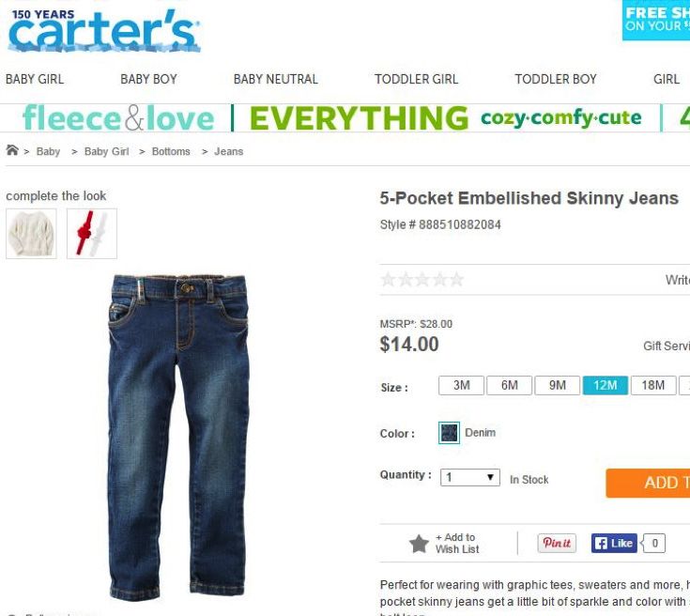The image size is (690, 616).
Task: Click the Carter's logo
Action: [104, 31]
